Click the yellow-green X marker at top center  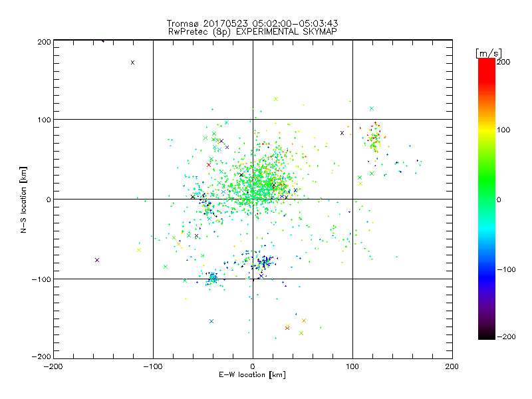coord(276,99)
